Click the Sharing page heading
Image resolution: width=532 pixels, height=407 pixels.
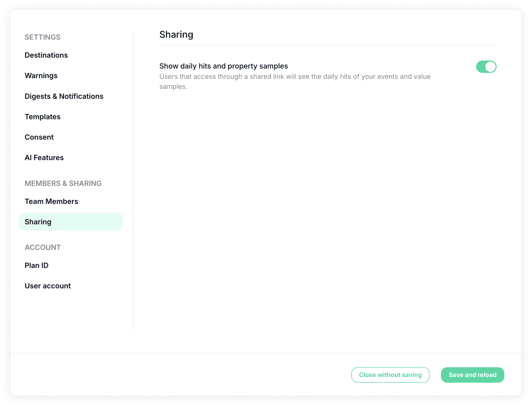pos(176,35)
